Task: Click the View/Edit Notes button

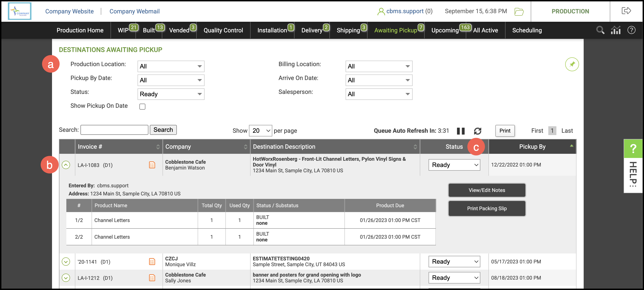Action: pyautogui.click(x=487, y=190)
